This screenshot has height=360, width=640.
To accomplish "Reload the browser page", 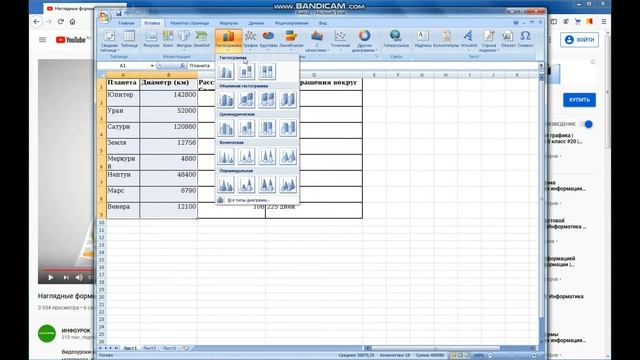I will [x=60, y=22].
